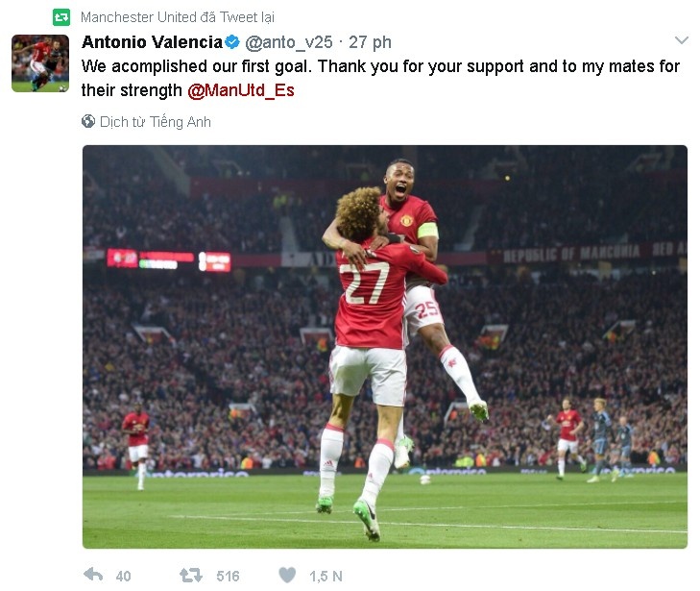Screen dimensions: 700x591
Task: Click the tweet body text
Action: pyautogui.click(x=380, y=78)
